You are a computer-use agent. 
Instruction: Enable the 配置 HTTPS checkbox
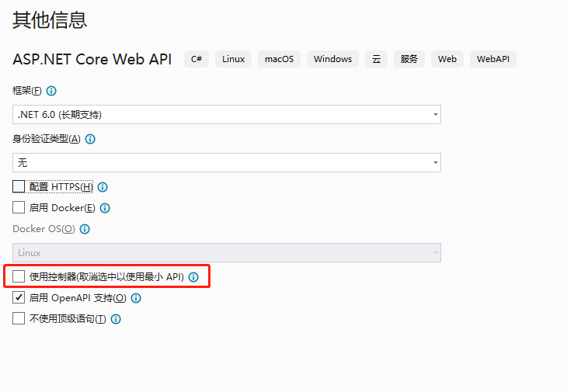(x=19, y=187)
